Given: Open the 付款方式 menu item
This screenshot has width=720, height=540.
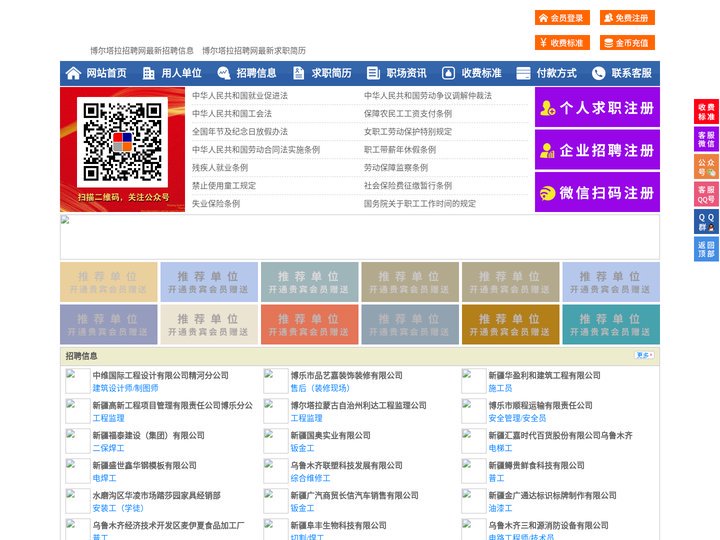Looking at the screenshot, I should click(557, 73).
